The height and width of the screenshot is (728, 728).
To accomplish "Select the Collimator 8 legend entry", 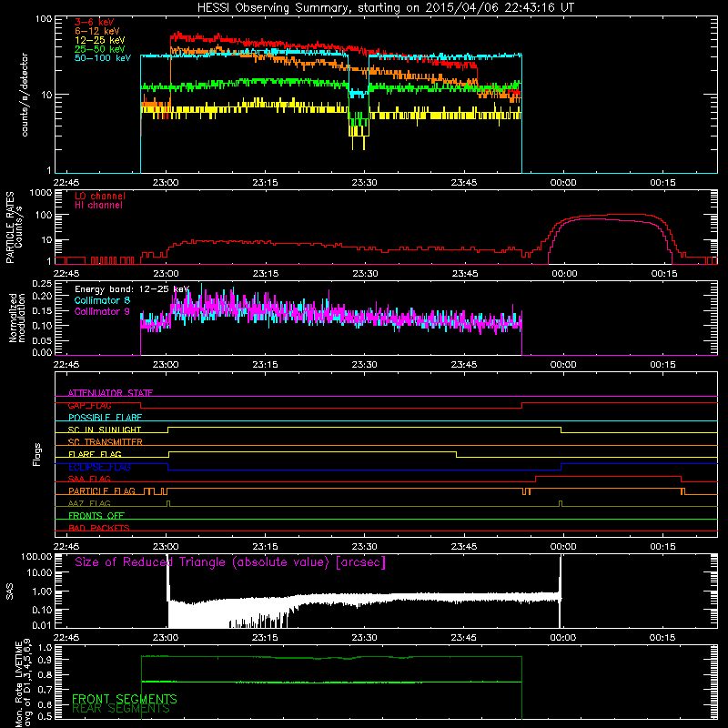I will (102, 300).
